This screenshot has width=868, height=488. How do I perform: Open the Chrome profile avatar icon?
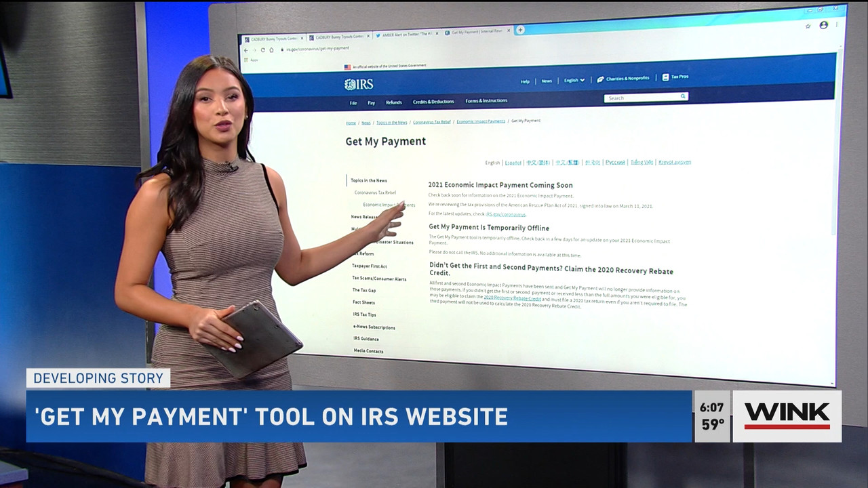coord(823,25)
